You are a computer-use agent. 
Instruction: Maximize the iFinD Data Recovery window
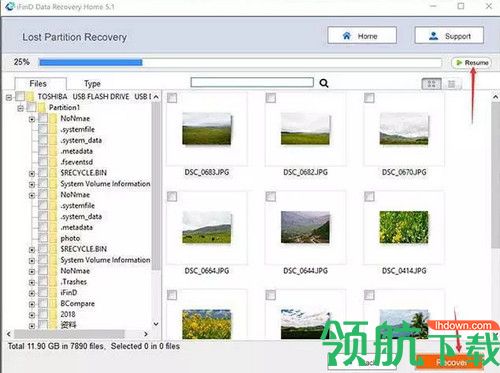(x=461, y=6)
